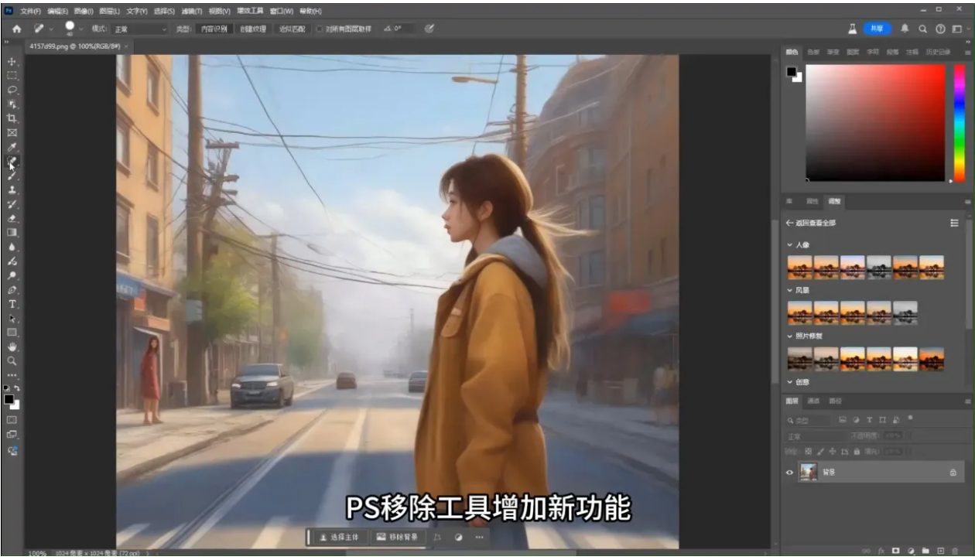The width and height of the screenshot is (975, 560).
Task: Select the Rectangle shape tool
Action: (12, 332)
